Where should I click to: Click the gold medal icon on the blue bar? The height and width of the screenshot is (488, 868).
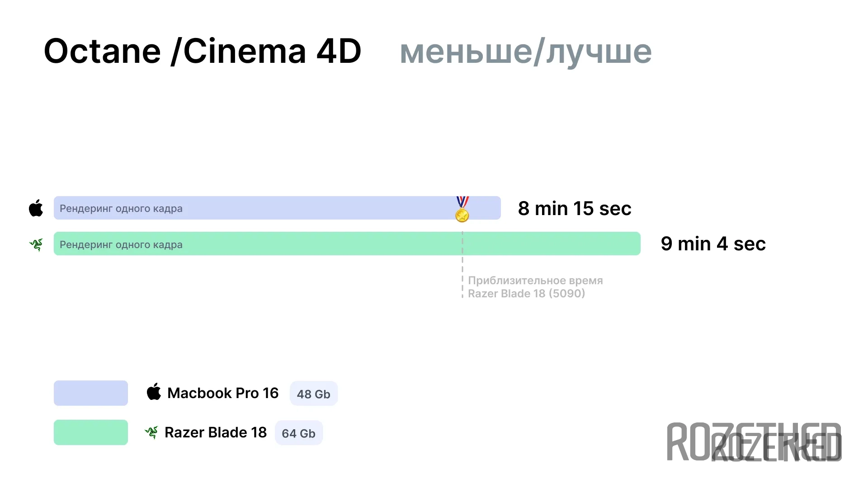click(462, 209)
